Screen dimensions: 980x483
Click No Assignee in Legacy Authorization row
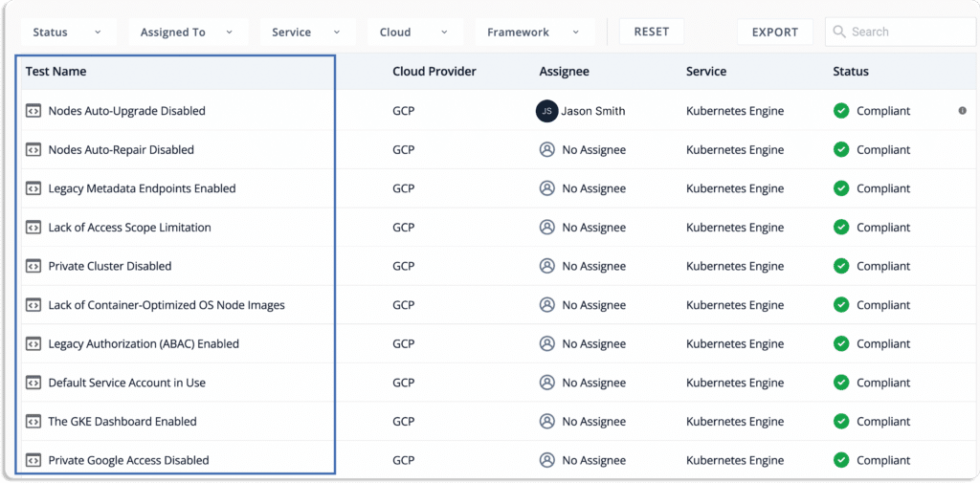click(593, 343)
